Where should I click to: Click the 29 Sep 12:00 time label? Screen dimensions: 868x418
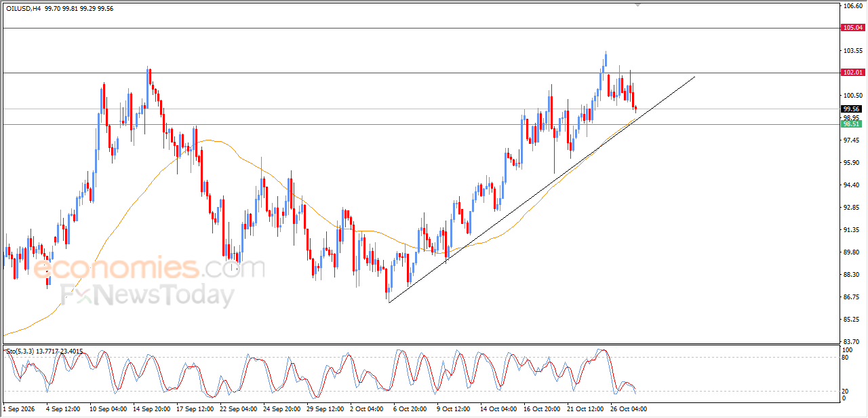tap(324, 409)
